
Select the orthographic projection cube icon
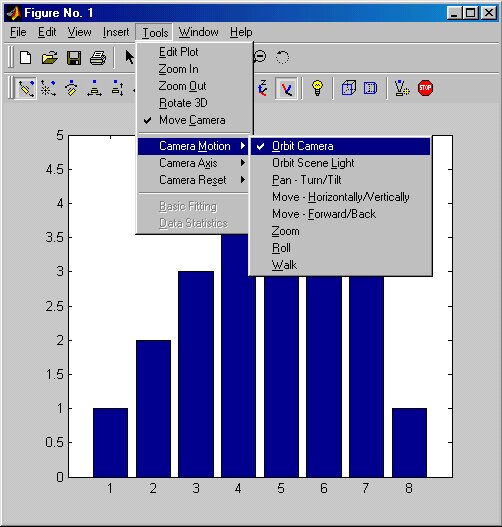pos(349,88)
